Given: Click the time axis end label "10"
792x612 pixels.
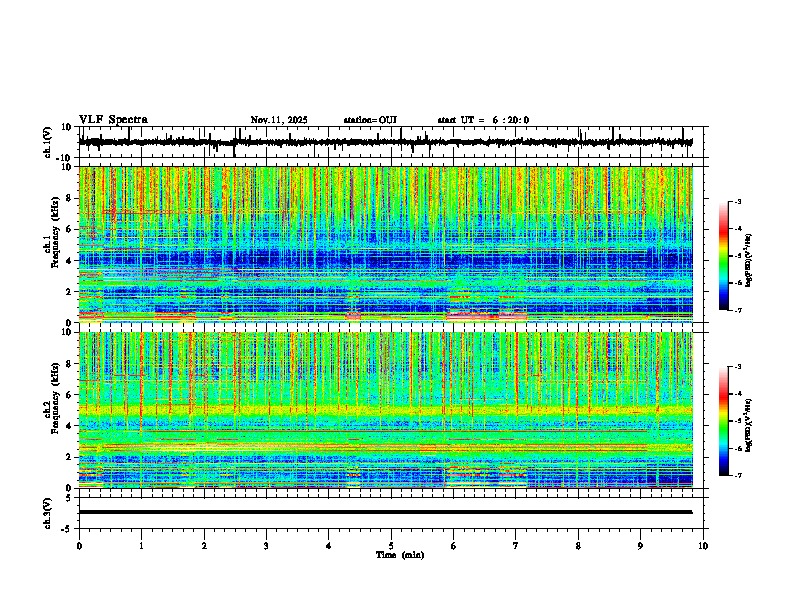Looking at the screenshot, I should 703,546.
